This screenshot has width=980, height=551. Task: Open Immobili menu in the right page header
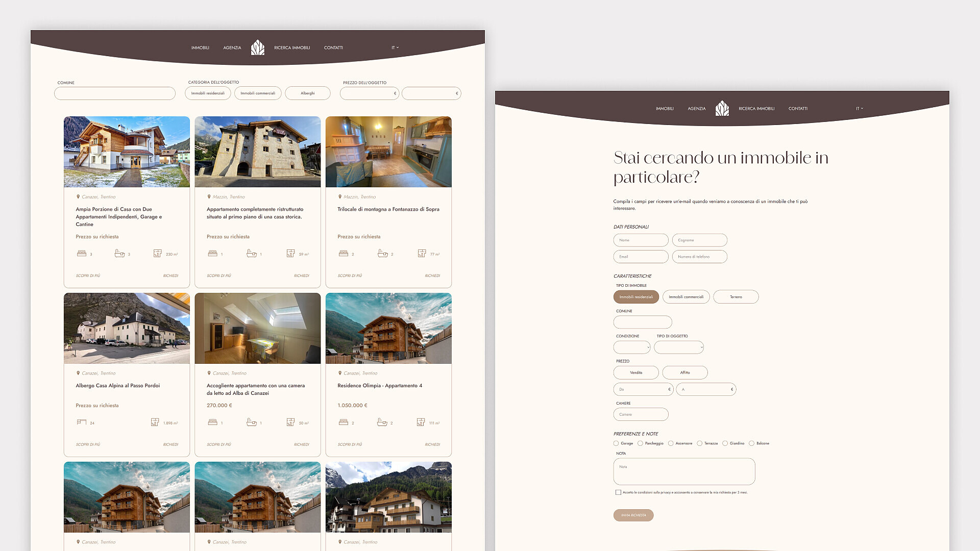(665, 108)
